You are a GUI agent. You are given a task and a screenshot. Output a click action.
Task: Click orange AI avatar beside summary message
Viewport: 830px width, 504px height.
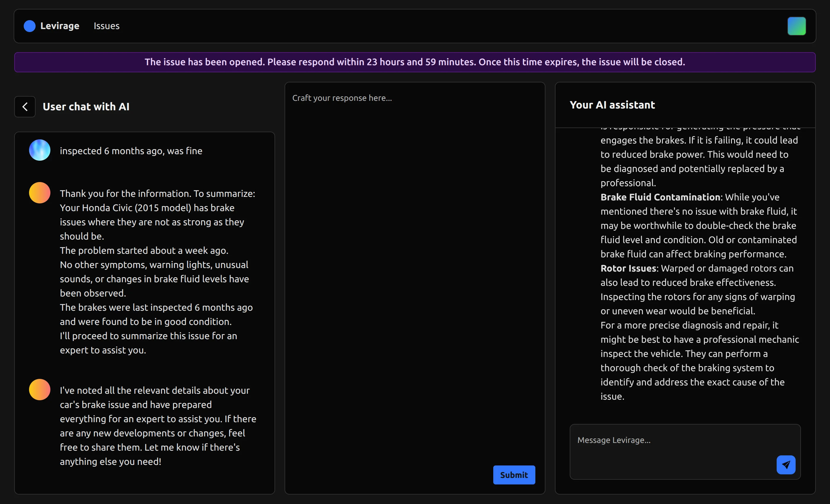(x=39, y=193)
